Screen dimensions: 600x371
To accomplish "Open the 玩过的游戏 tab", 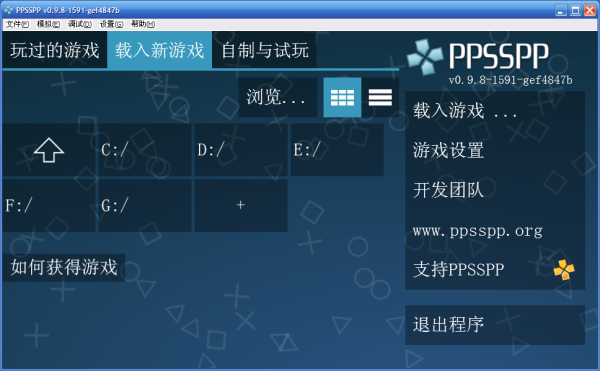I will [x=54, y=50].
